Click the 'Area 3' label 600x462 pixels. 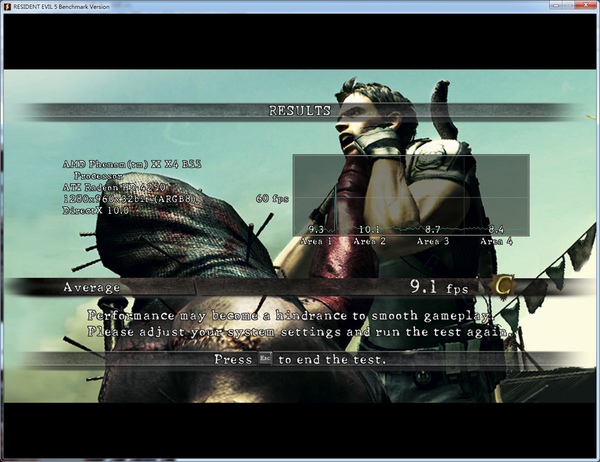point(433,242)
